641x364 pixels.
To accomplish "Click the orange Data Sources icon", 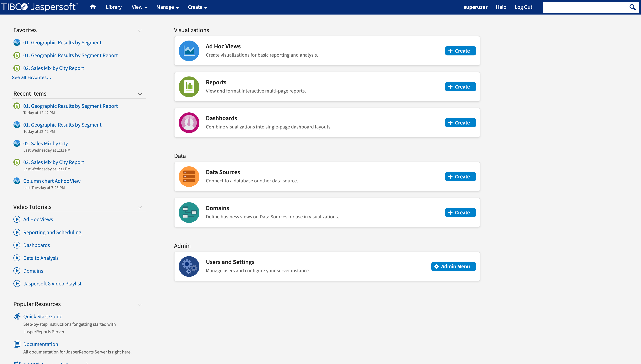I will click(189, 176).
